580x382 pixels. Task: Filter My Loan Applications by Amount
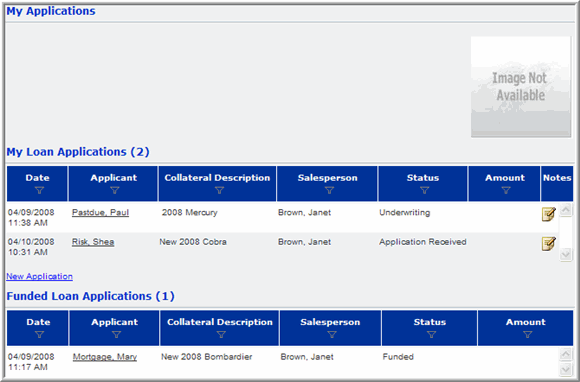(x=506, y=190)
